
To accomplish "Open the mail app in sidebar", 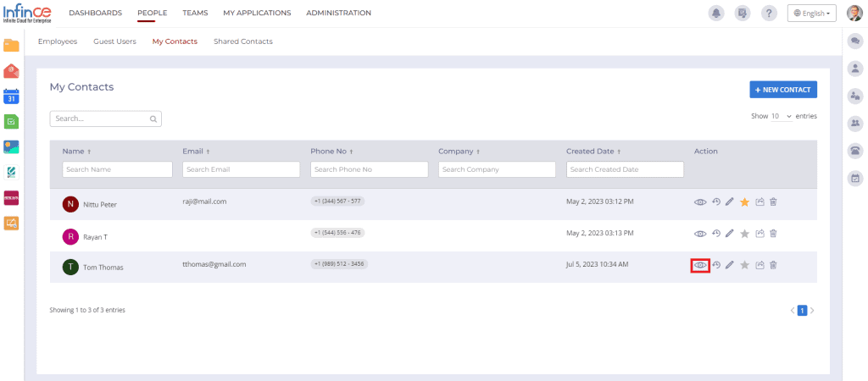I will 11,71.
